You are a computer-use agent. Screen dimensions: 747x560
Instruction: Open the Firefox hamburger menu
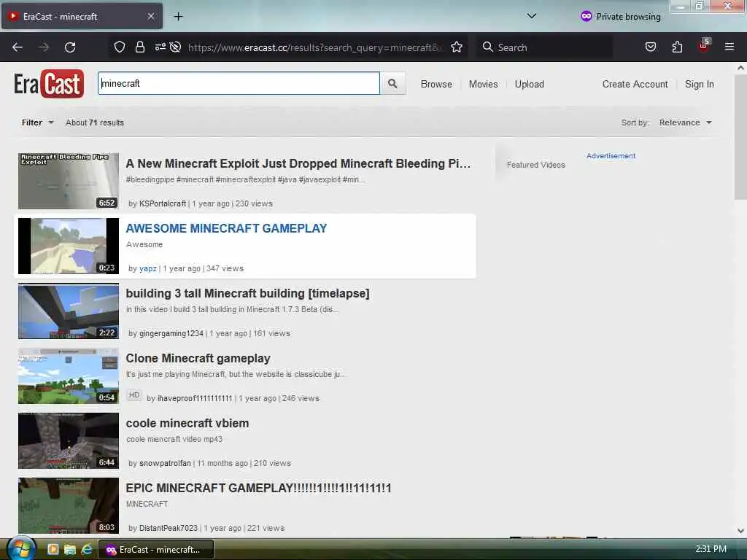point(729,47)
